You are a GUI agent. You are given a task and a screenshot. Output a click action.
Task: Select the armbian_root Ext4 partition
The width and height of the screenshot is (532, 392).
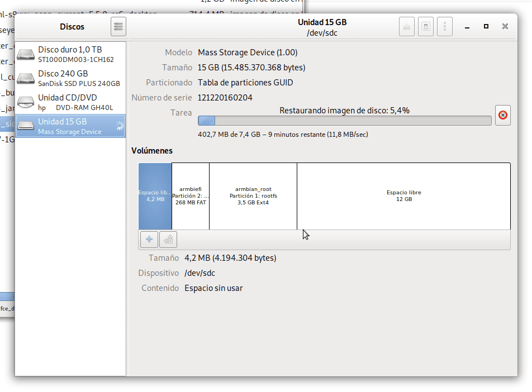253,196
